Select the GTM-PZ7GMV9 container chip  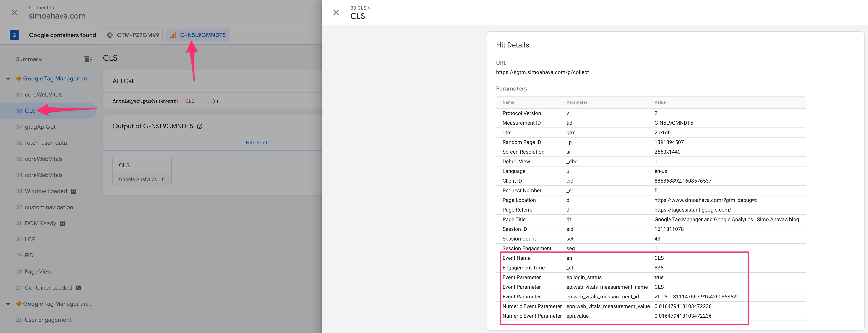coord(133,35)
